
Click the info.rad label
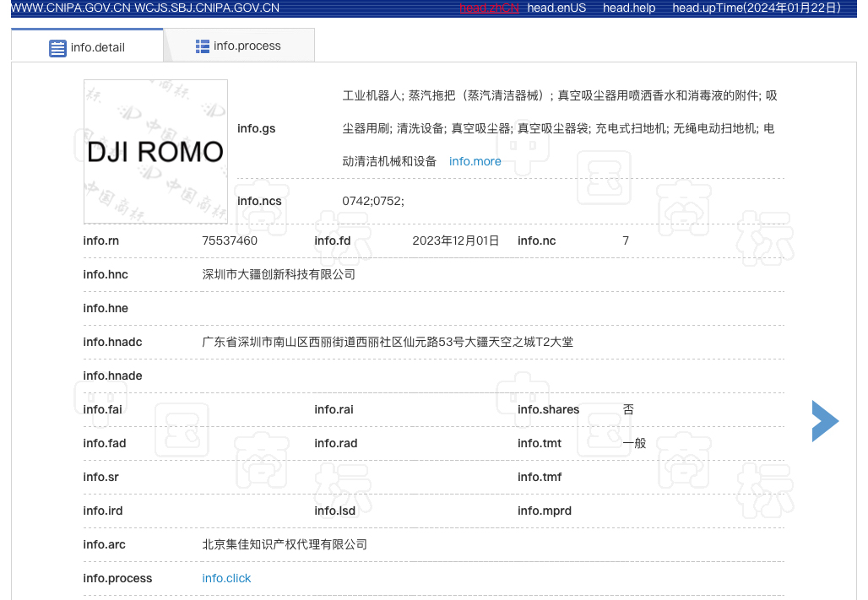pyautogui.click(x=336, y=443)
